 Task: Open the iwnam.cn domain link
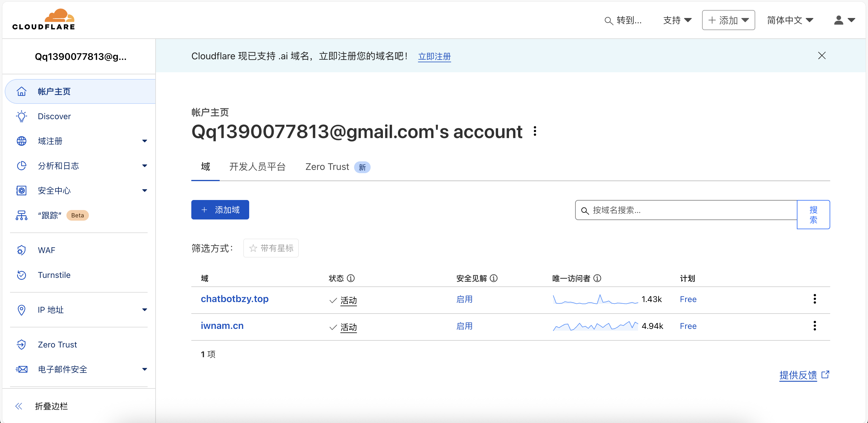click(x=222, y=326)
